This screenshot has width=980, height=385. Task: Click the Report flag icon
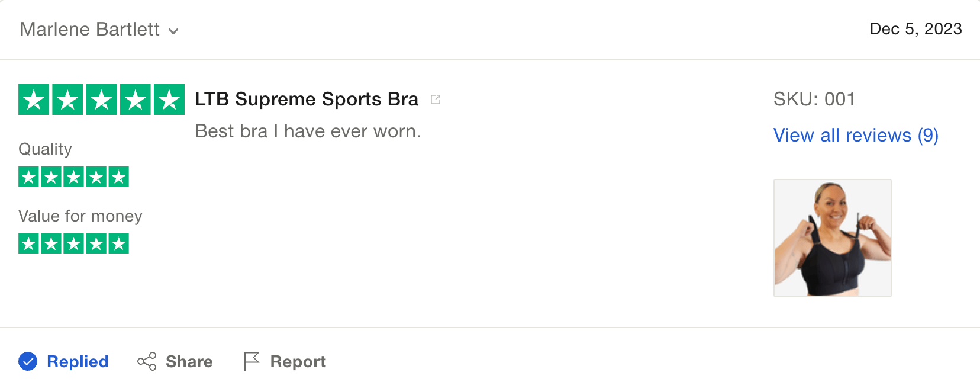point(252,361)
